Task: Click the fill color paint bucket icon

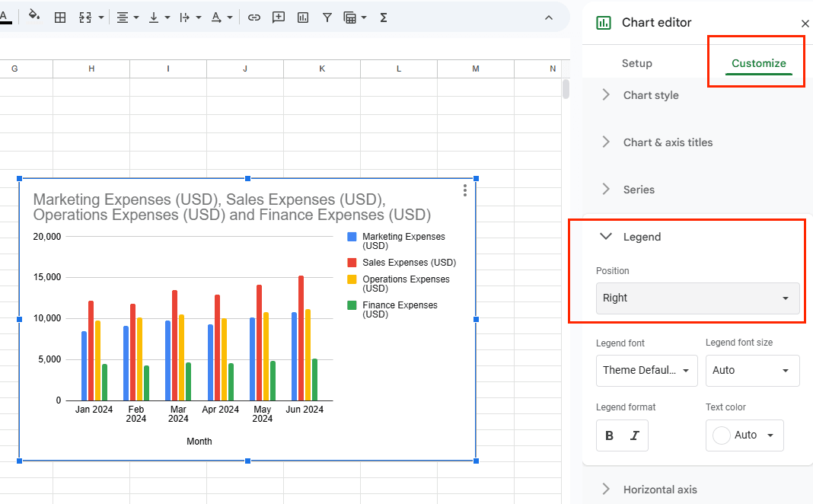Action: (x=33, y=17)
